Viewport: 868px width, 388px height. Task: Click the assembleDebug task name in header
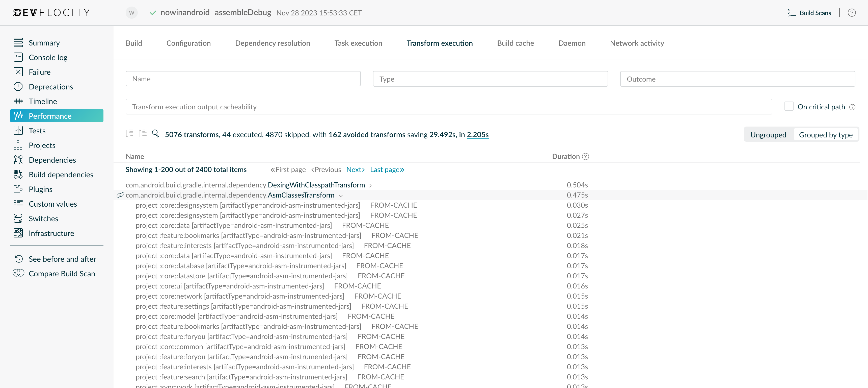[x=242, y=12]
